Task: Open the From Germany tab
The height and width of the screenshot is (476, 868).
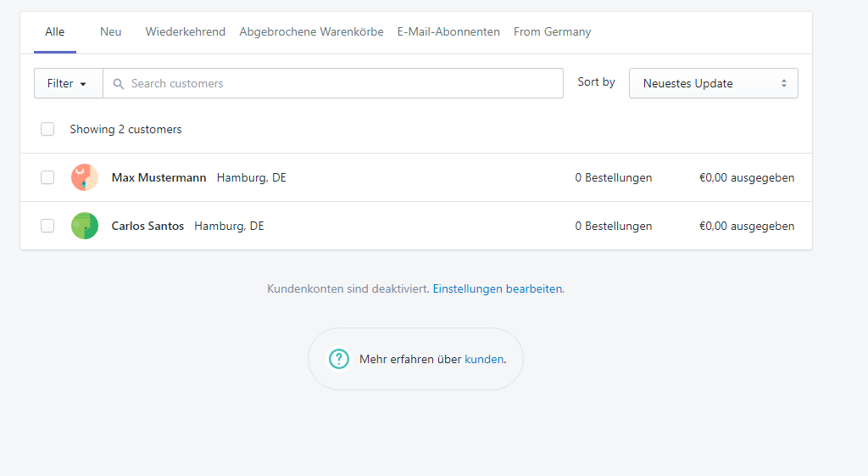Action: [x=552, y=32]
